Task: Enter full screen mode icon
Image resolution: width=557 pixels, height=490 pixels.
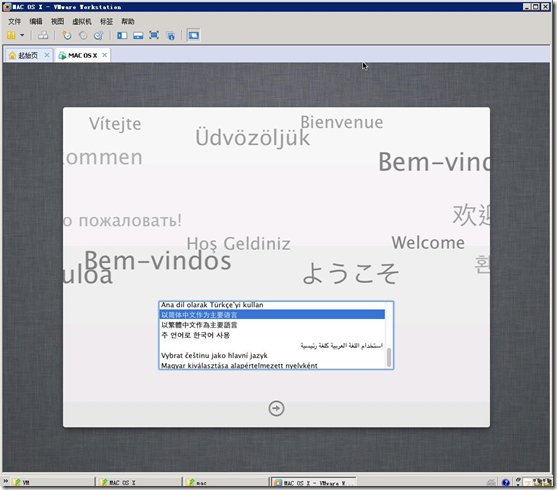Action: tap(154, 35)
